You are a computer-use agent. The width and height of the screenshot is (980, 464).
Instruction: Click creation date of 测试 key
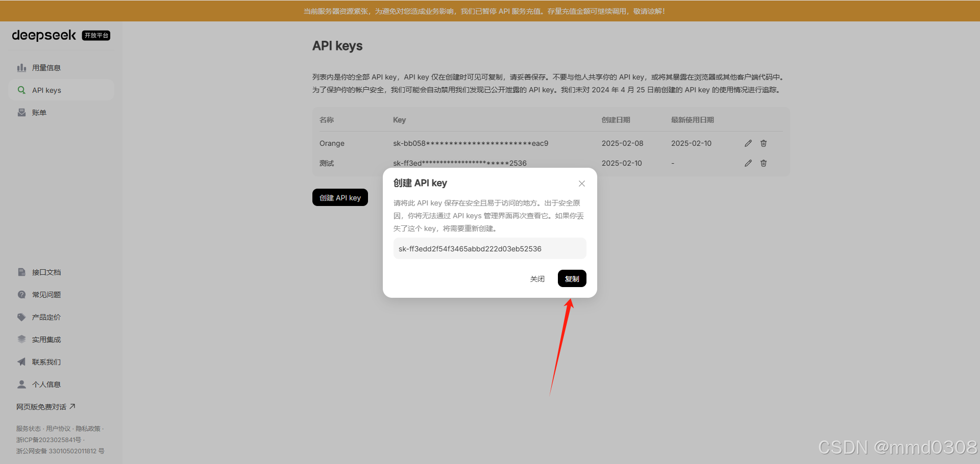(622, 163)
